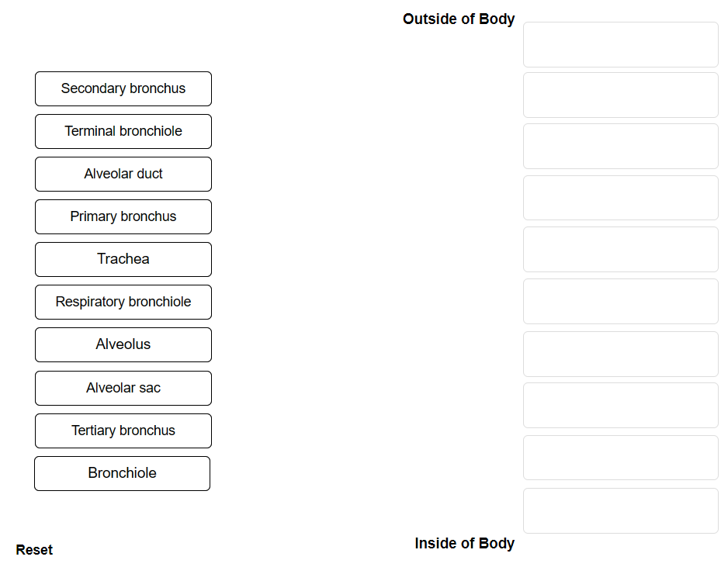Click the second answer slot from top
Viewport: 728px width, 574px height.
tap(620, 95)
